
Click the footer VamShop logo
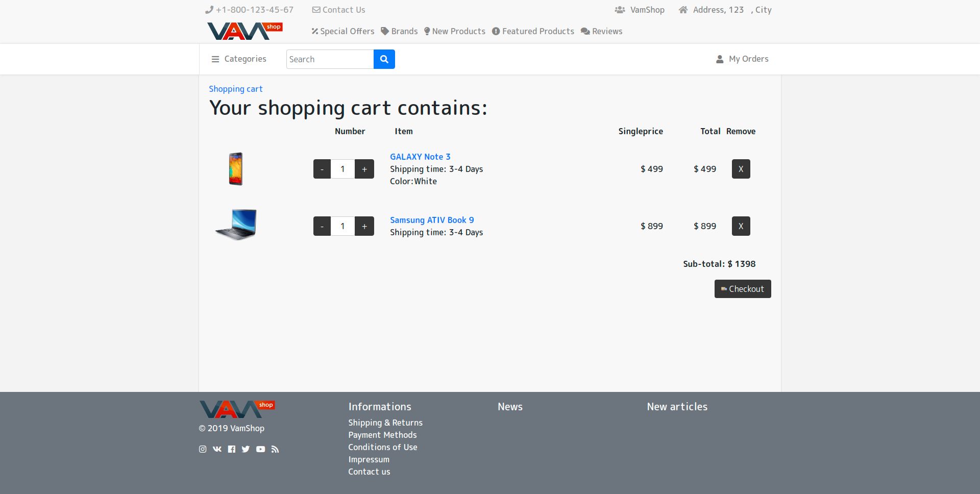[x=237, y=409]
